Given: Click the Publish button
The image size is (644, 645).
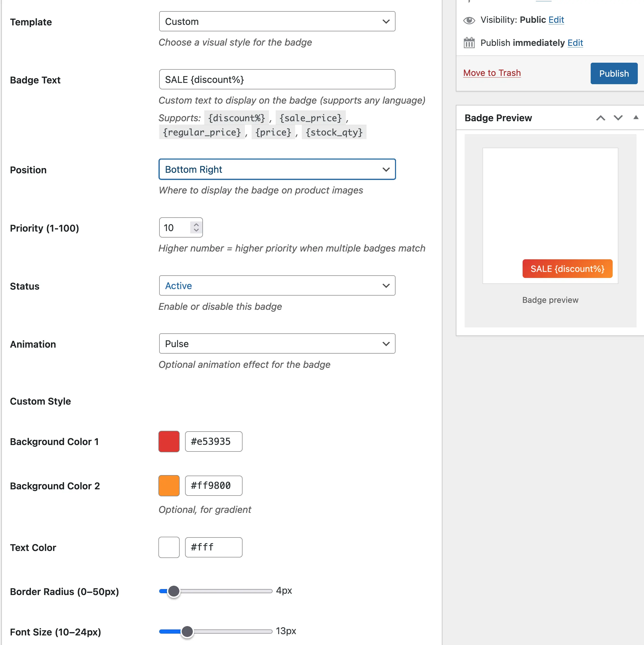Looking at the screenshot, I should (x=614, y=73).
